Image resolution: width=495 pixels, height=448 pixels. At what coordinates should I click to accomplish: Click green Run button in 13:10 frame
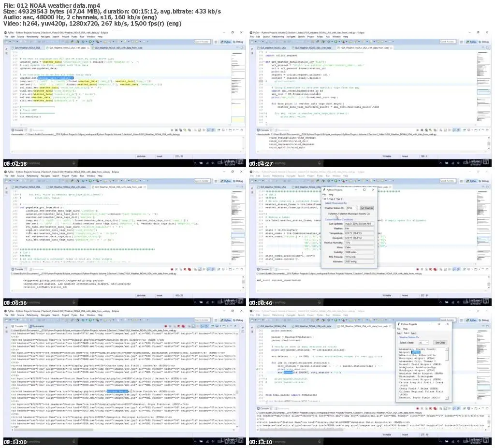[335, 320]
